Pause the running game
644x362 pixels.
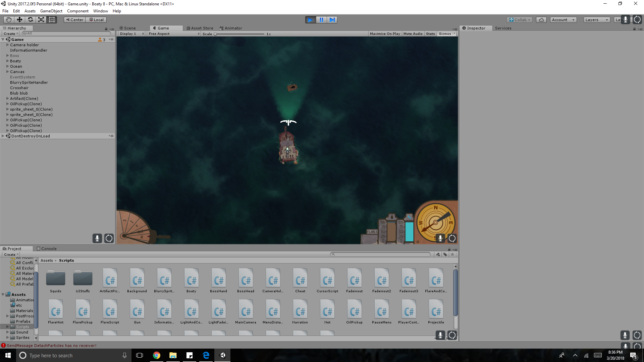coord(321,20)
